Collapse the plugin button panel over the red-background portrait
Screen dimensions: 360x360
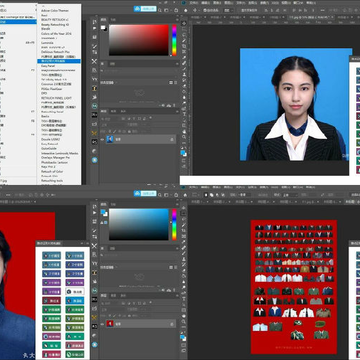[83, 243]
